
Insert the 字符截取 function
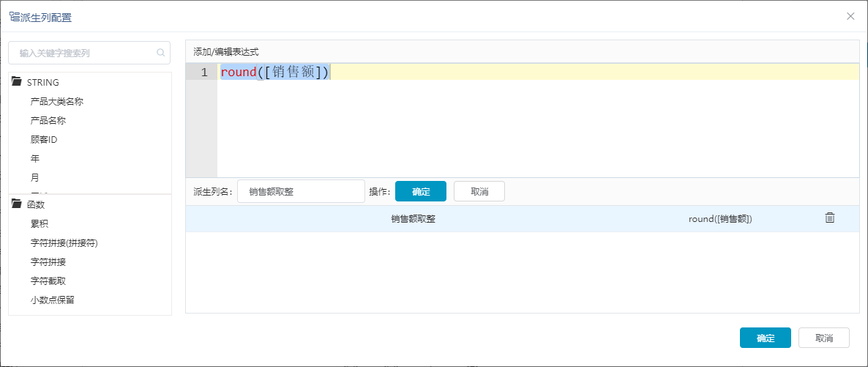(x=49, y=281)
